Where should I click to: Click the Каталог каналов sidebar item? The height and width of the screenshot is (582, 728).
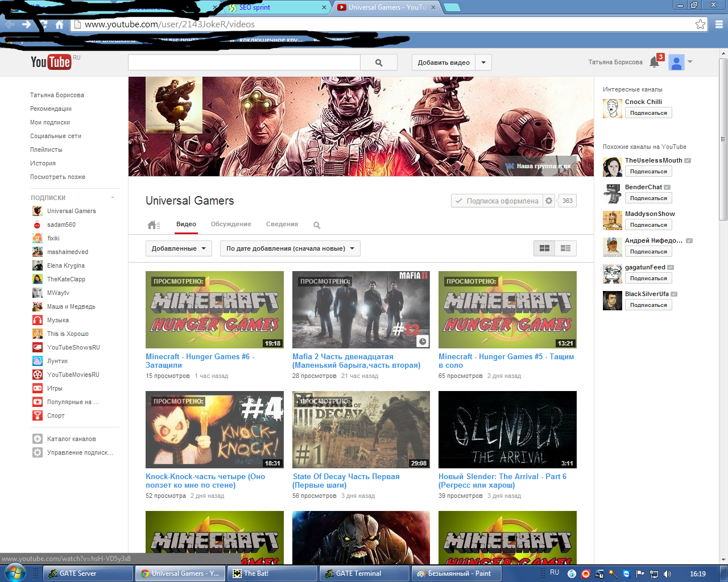(x=71, y=439)
